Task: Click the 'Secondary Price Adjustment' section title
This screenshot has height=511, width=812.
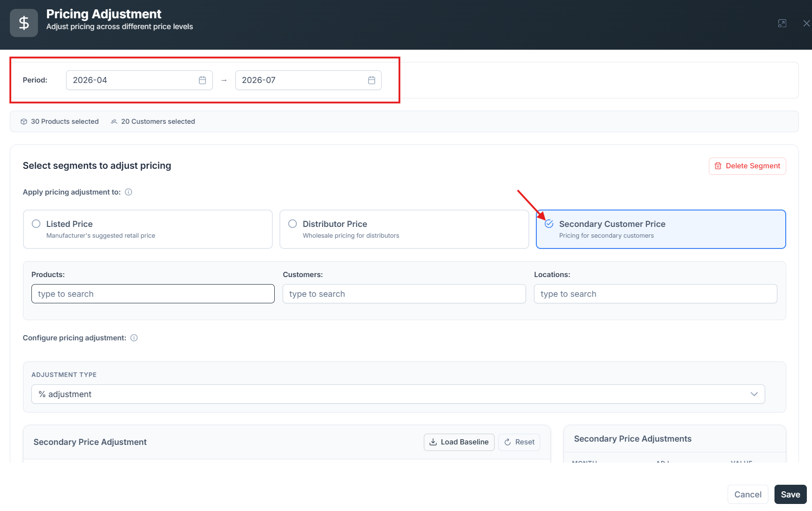Action: 90,442
